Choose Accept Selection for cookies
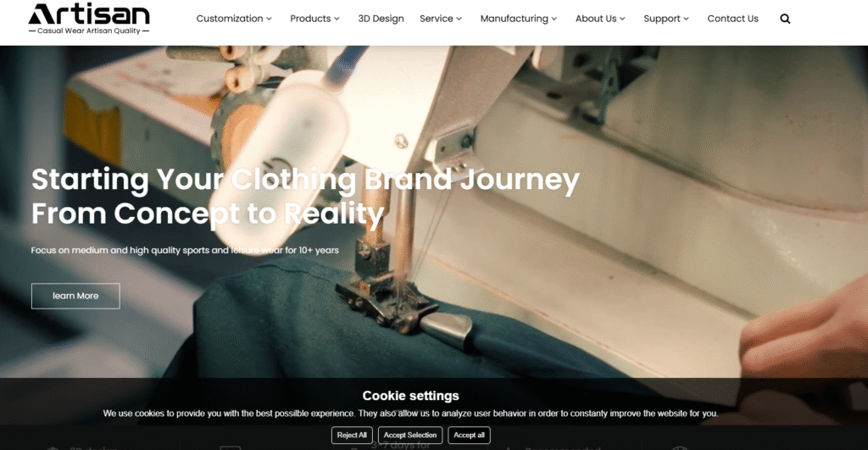The width and height of the screenshot is (868, 450). 410,435
